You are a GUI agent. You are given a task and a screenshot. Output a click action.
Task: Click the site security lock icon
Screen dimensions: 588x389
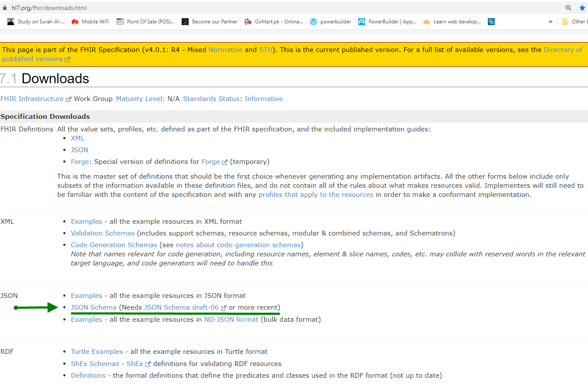point(5,8)
